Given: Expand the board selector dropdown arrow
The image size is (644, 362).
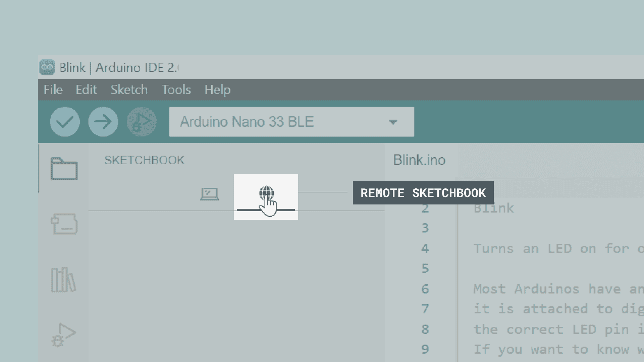Looking at the screenshot, I should click(x=393, y=122).
